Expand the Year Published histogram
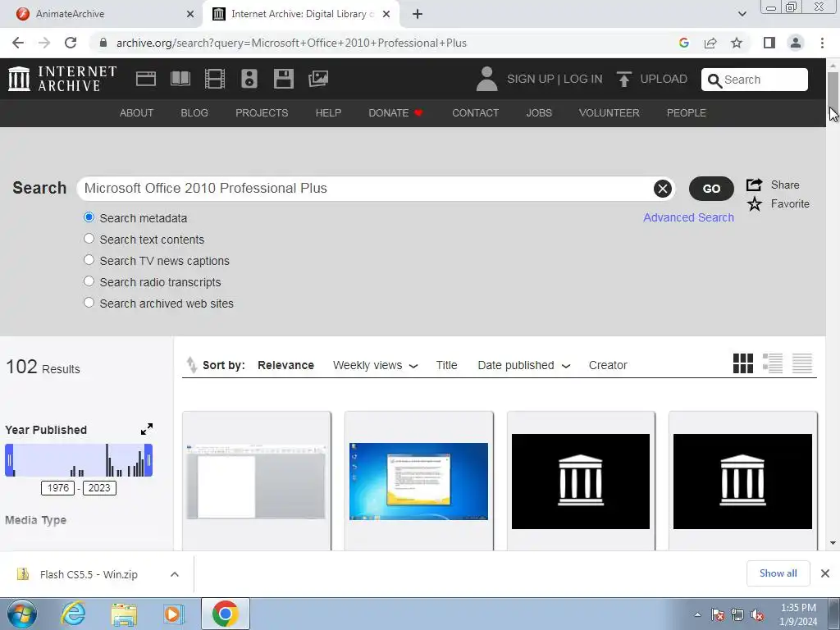Screen dimensions: 840x630 [x=147, y=429]
